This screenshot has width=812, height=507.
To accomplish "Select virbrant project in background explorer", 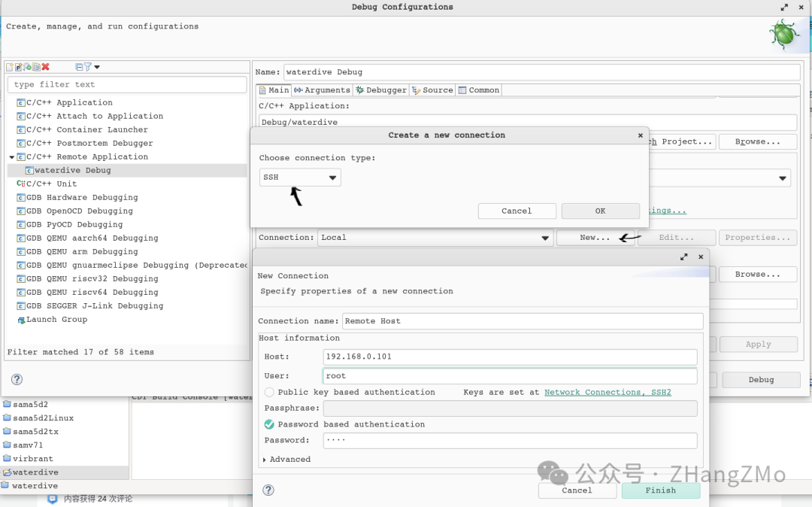I will [28, 459].
